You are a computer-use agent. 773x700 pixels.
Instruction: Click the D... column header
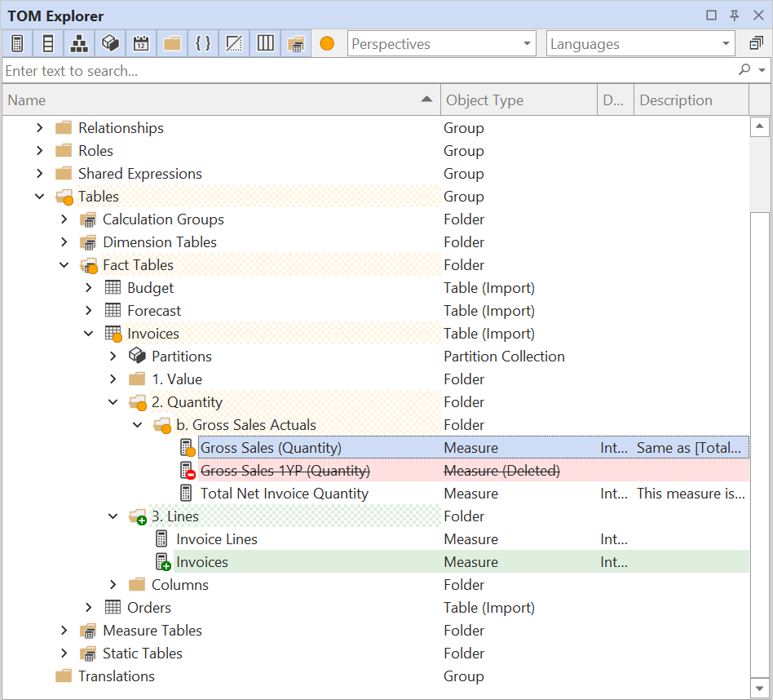pos(616,100)
